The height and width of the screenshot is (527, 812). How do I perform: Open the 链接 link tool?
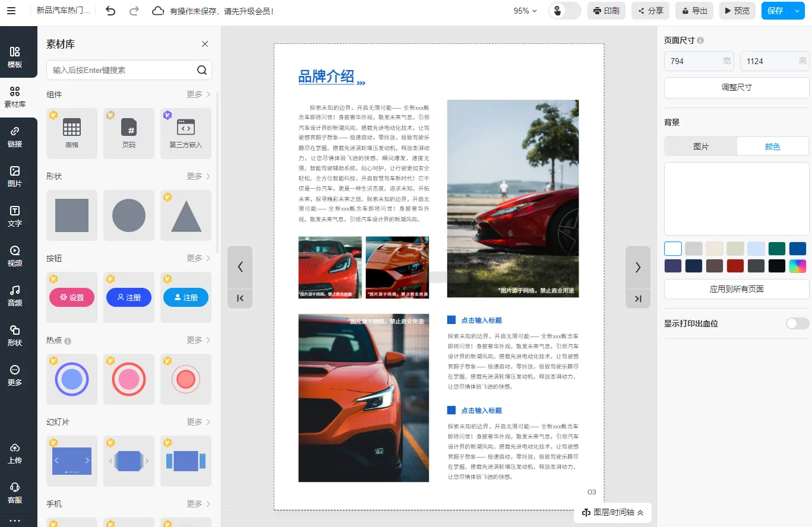tap(15, 137)
